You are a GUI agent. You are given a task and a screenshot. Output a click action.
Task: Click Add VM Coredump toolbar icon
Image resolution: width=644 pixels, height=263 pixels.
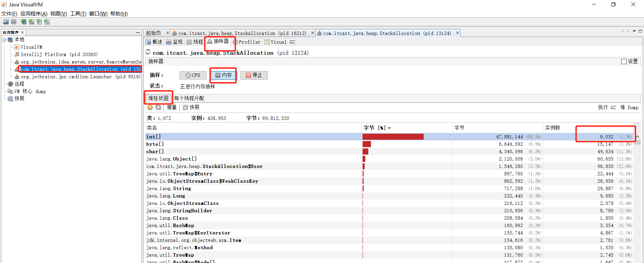[x=39, y=22]
